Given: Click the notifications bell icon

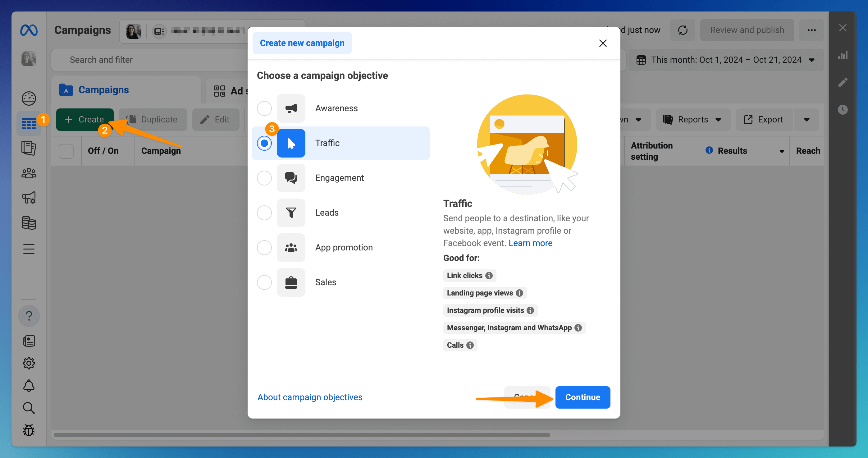Looking at the screenshot, I should 29,386.
